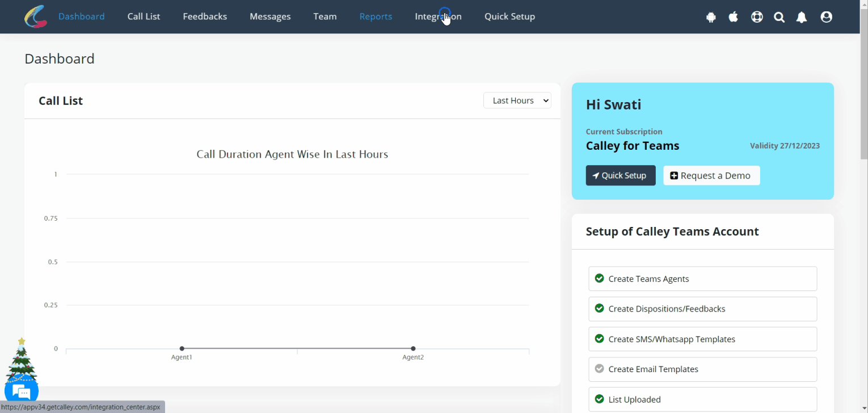Click the Agent2 data point on the chart
The image size is (868, 413).
pyautogui.click(x=413, y=348)
